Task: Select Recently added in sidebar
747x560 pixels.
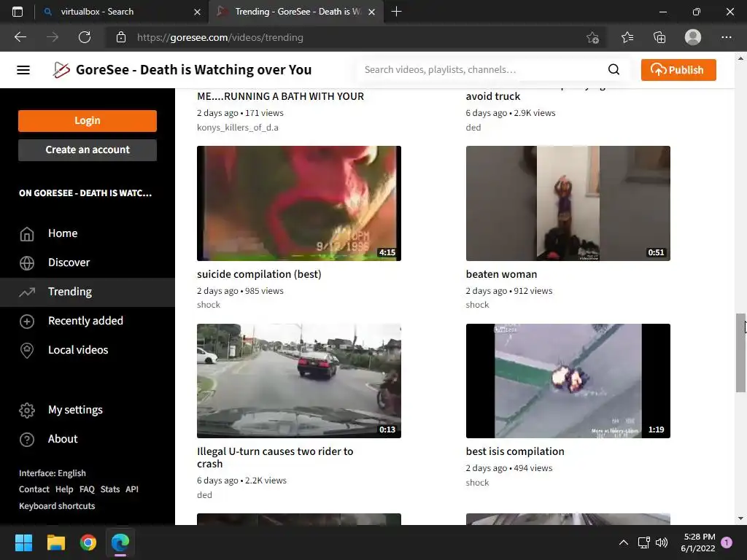Action: click(88, 321)
